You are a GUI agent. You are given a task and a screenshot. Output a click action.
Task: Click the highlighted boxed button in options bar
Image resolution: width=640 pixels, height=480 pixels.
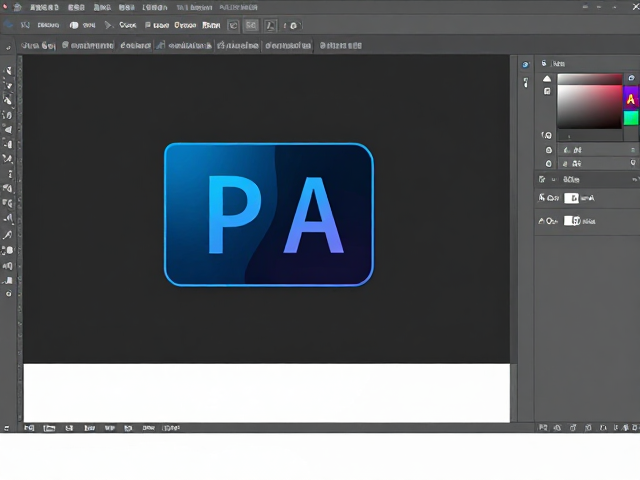pyautogui.click(x=251, y=25)
